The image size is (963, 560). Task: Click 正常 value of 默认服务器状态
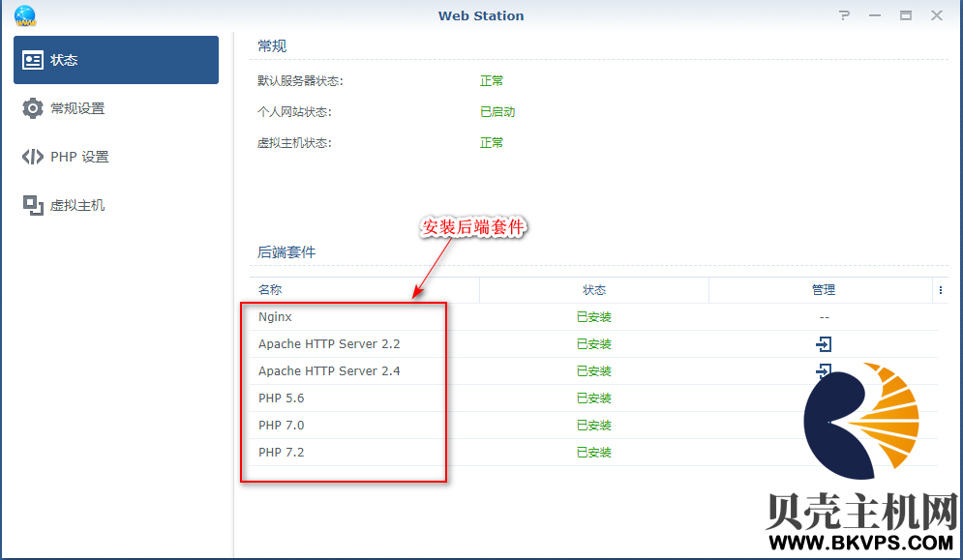[492, 81]
